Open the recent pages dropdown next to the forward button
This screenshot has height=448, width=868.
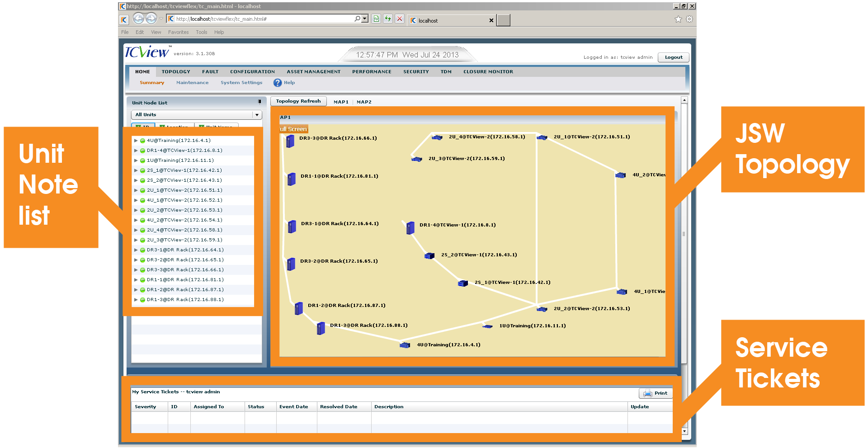[161, 19]
